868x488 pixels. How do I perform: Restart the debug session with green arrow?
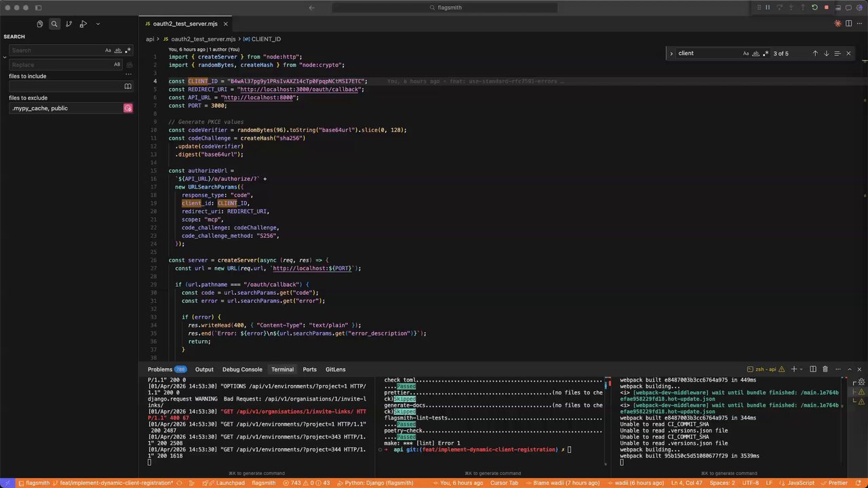point(814,7)
